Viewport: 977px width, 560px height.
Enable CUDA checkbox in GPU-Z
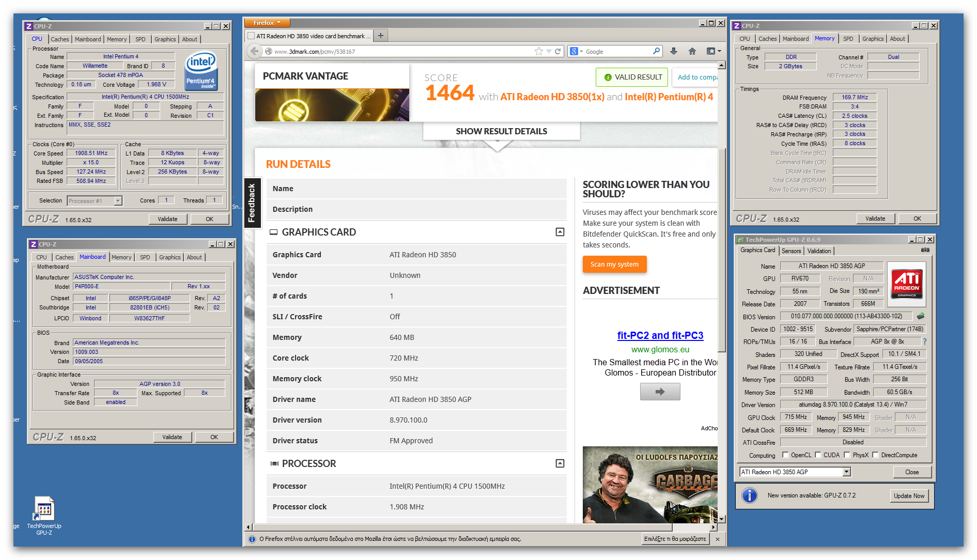click(818, 455)
